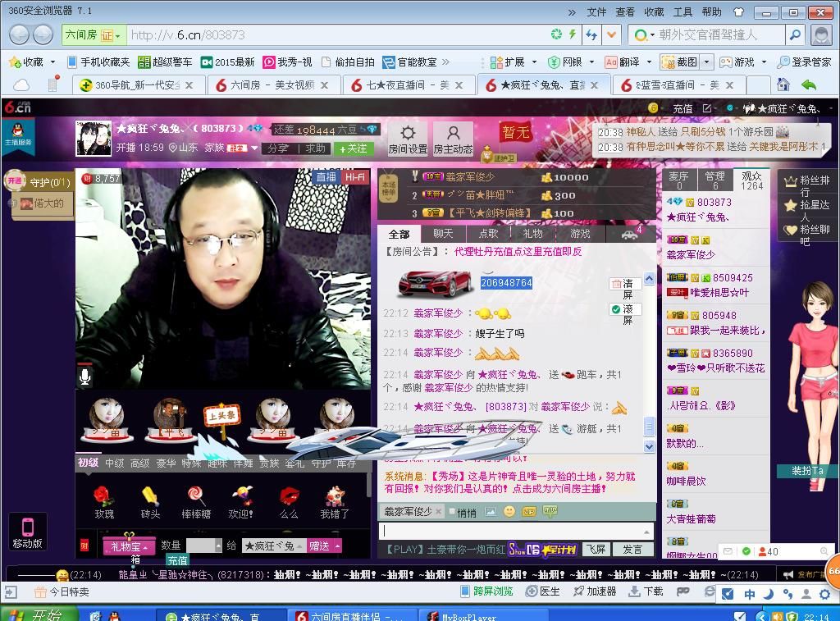Select the 欢迎 welcome gift

coord(242,501)
